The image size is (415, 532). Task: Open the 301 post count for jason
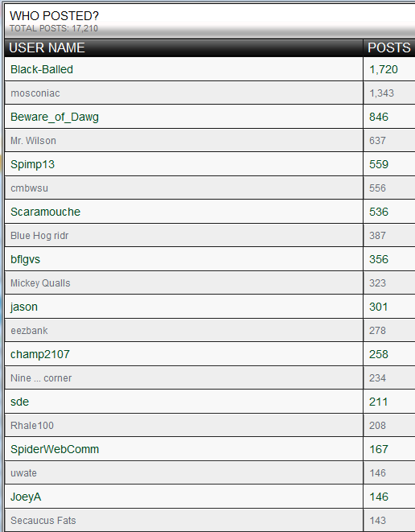click(x=378, y=307)
